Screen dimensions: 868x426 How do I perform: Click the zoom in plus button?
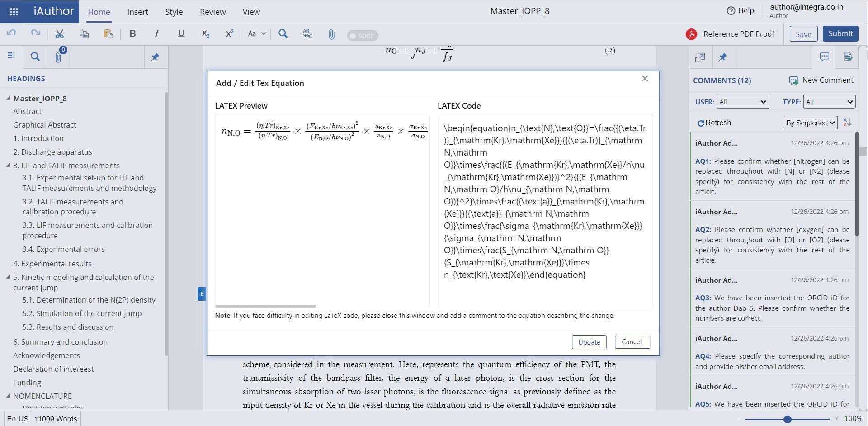point(836,418)
